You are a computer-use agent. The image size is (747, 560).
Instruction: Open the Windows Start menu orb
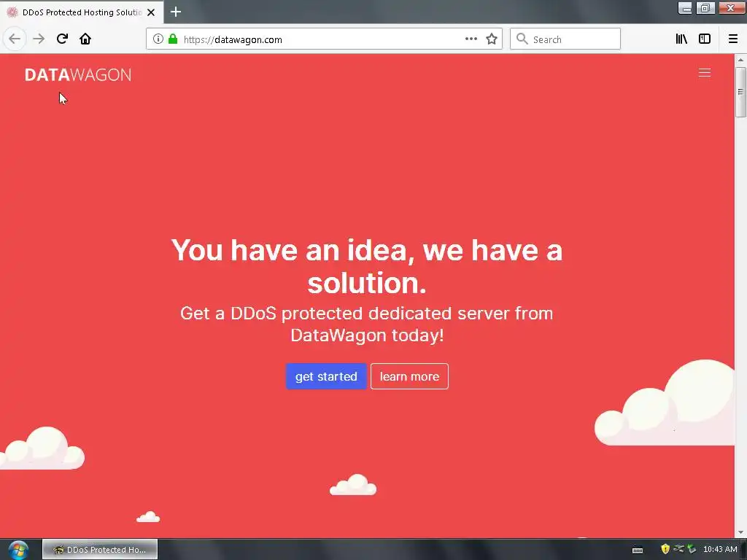point(18,550)
